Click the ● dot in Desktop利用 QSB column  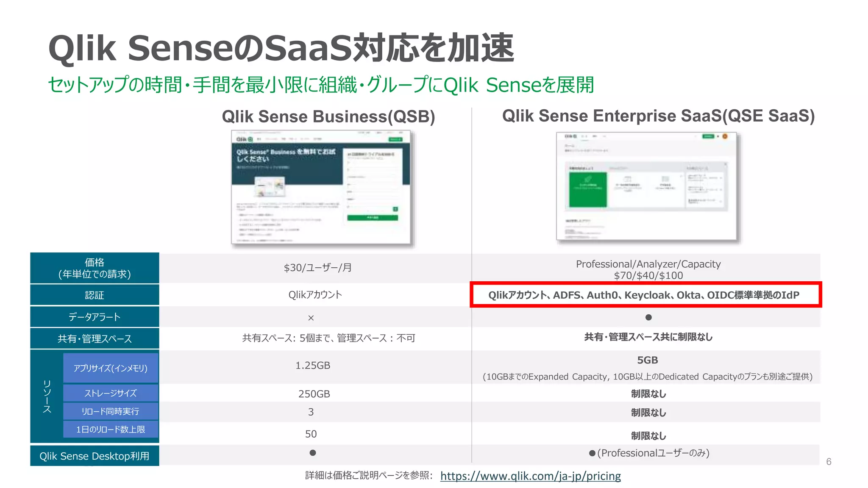(x=313, y=453)
